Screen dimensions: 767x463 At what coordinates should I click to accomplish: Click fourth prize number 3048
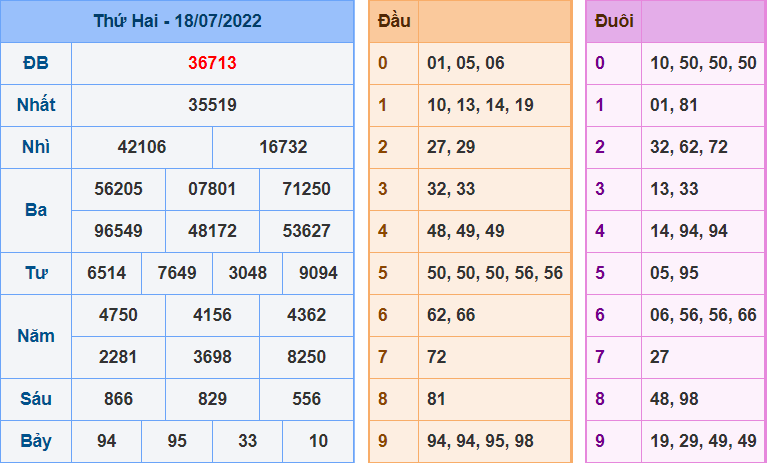248,273
